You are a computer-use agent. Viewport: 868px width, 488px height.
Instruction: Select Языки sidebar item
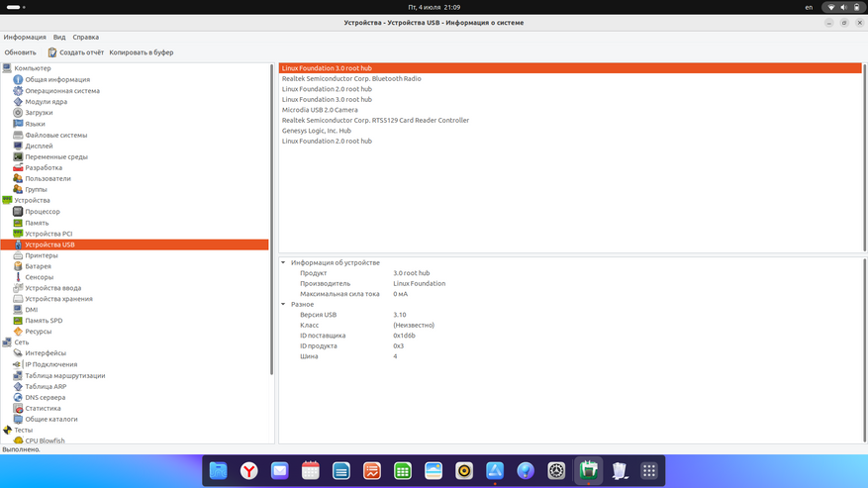(x=35, y=124)
